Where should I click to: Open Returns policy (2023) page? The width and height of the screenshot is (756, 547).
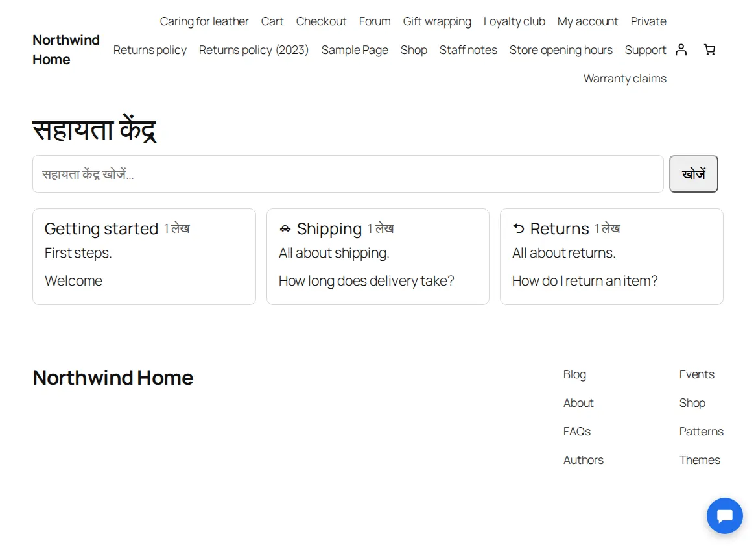(x=254, y=50)
